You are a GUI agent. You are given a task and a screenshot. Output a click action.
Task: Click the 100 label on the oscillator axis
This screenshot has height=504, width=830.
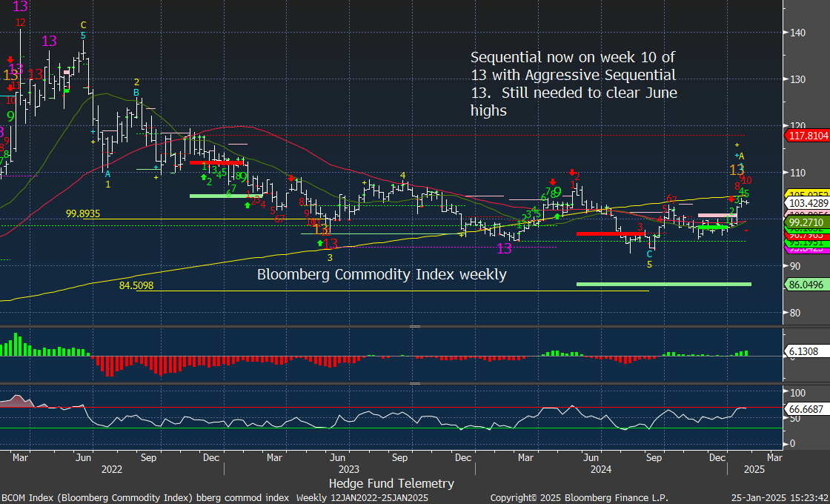coord(797,393)
